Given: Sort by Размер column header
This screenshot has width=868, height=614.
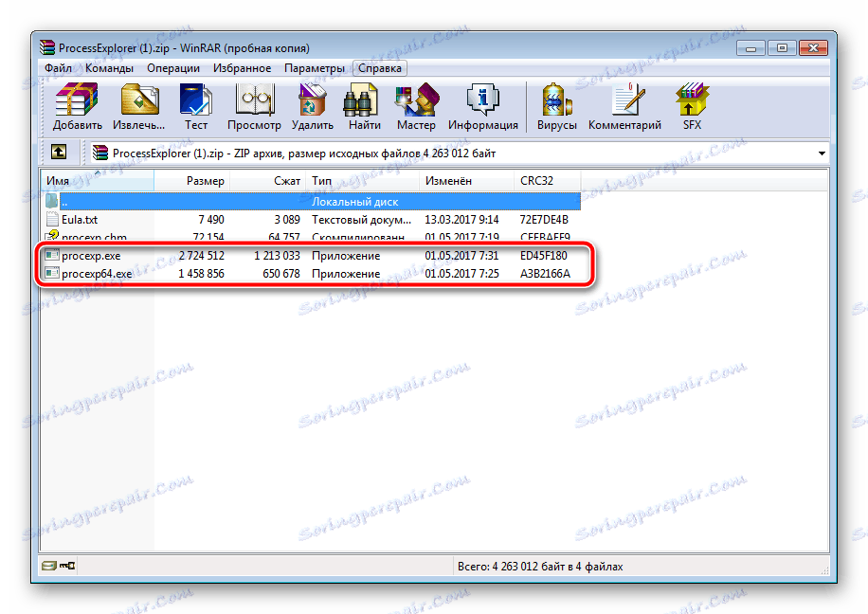Looking at the screenshot, I should click(x=192, y=180).
